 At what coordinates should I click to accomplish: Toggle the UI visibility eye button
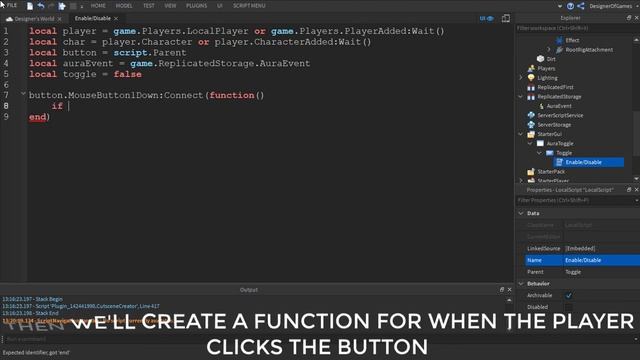click(x=487, y=18)
